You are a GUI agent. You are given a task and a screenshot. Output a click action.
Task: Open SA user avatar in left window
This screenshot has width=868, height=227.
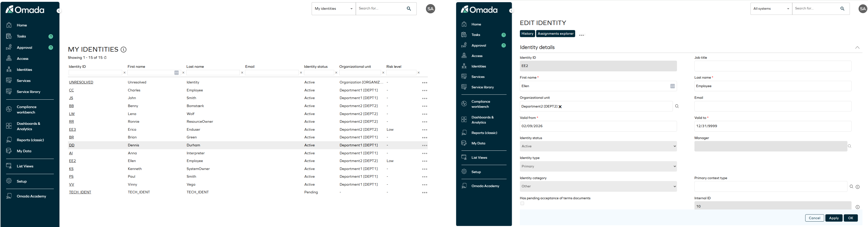click(430, 9)
